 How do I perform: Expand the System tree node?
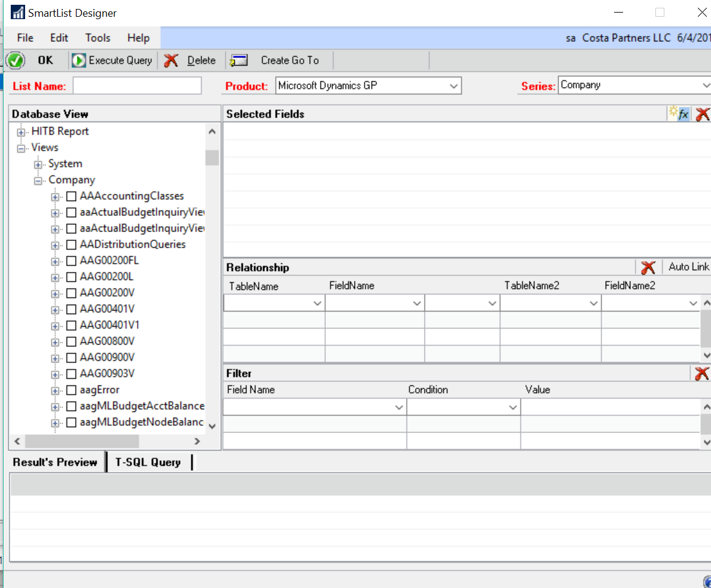pyautogui.click(x=38, y=164)
